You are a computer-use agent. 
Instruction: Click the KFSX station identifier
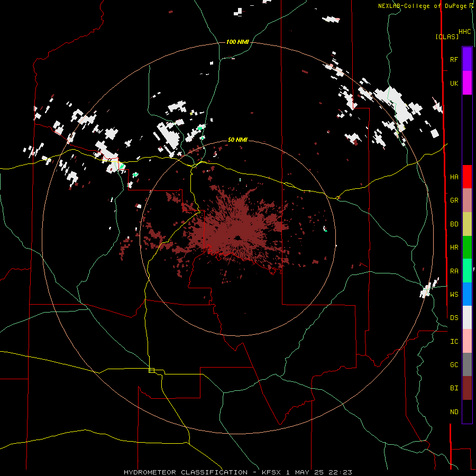tap(271, 472)
